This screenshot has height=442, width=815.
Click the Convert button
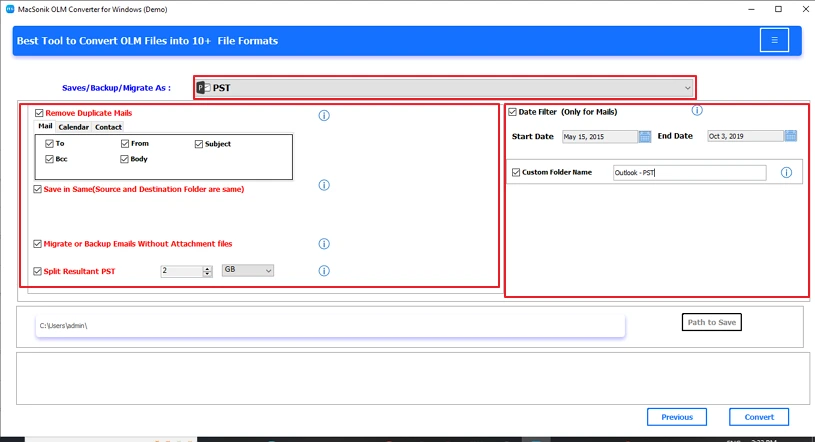click(x=758, y=417)
